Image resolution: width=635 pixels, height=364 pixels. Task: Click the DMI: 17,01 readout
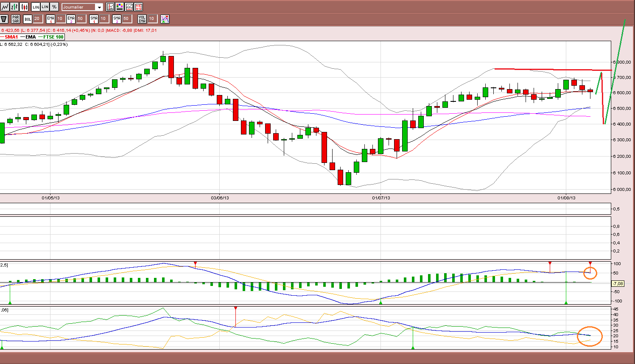(145, 31)
